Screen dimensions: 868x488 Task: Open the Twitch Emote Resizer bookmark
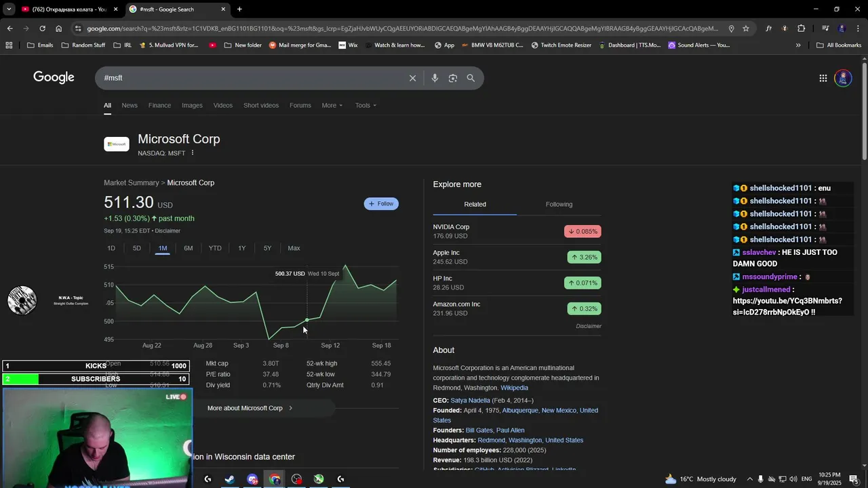pyautogui.click(x=561, y=45)
